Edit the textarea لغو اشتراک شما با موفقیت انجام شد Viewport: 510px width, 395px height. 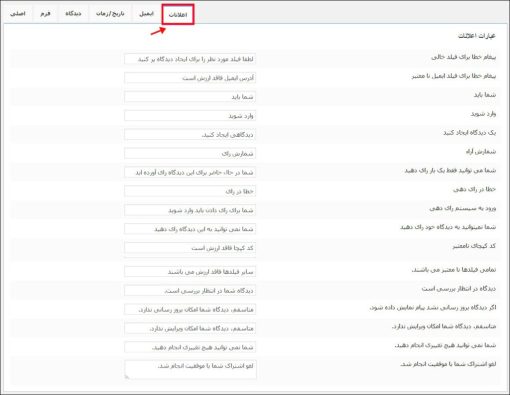pyautogui.click(x=190, y=369)
